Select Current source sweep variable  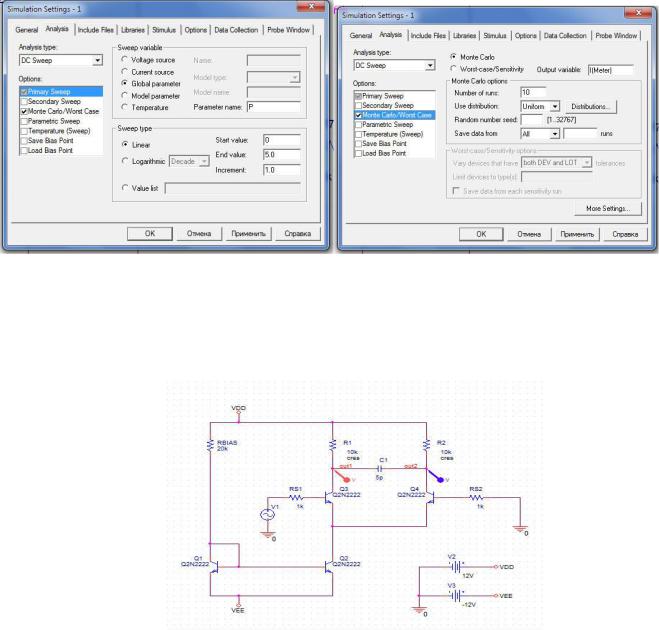(124, 72)
